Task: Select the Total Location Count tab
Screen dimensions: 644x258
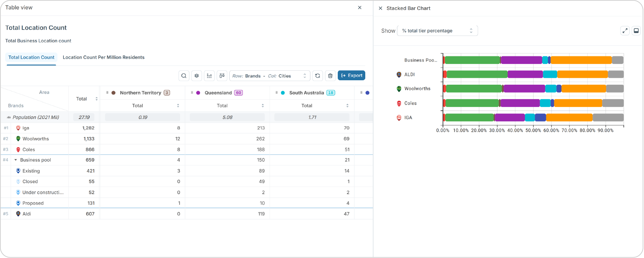Action: point(32,58)
